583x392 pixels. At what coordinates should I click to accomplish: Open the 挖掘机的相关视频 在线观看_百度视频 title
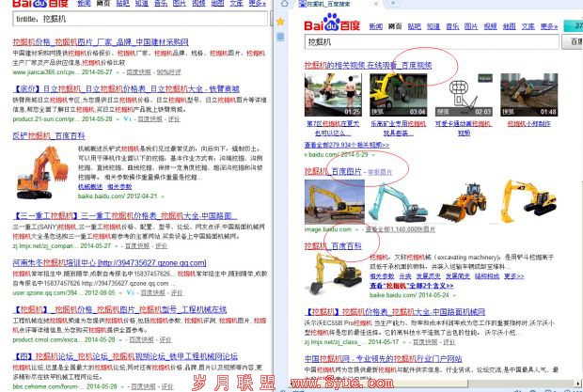pos(368,66)
